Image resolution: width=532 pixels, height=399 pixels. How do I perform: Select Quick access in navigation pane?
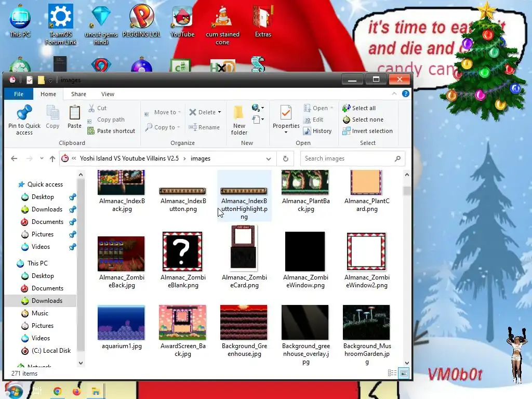point(45,184)
